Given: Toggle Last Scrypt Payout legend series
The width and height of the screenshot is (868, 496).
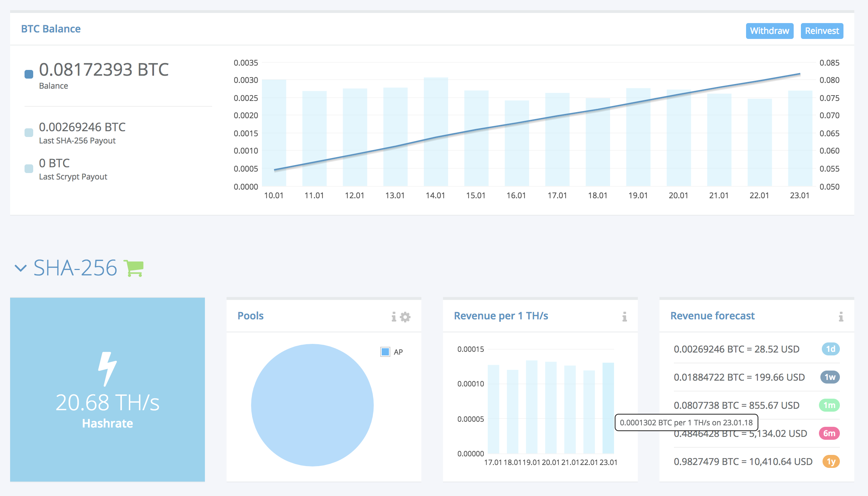Looking at the screenshot, I should coord(29,168).
